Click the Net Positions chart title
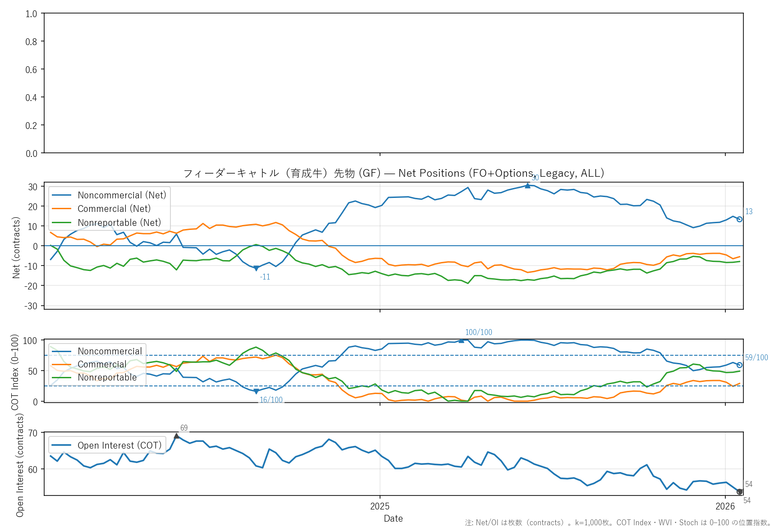779x532 pixels. pos(394,173)
